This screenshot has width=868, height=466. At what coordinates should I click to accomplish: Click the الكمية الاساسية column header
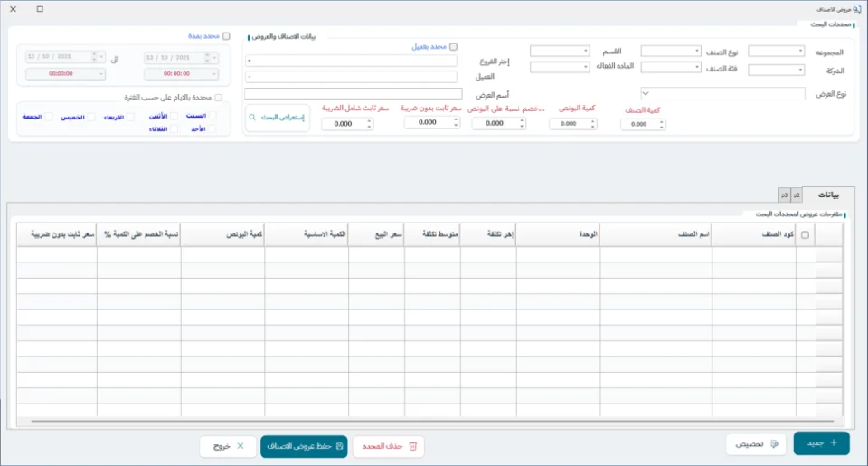[x=307, y=234]
